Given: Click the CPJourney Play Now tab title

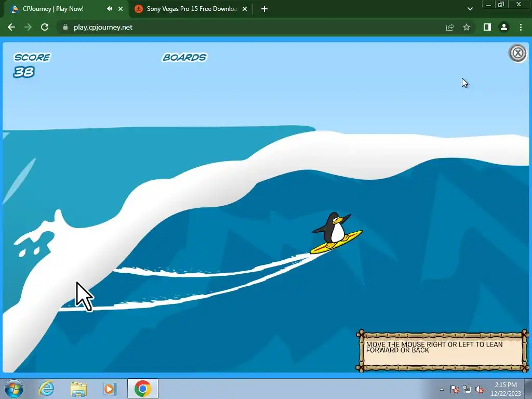Looking at the screenshot, I should (53, 9).
